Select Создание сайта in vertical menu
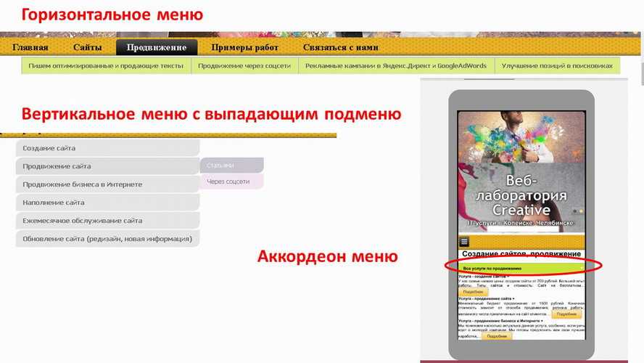Image resolution: width=644 pixels, height=363 pixels. click(x=107, y=148)
